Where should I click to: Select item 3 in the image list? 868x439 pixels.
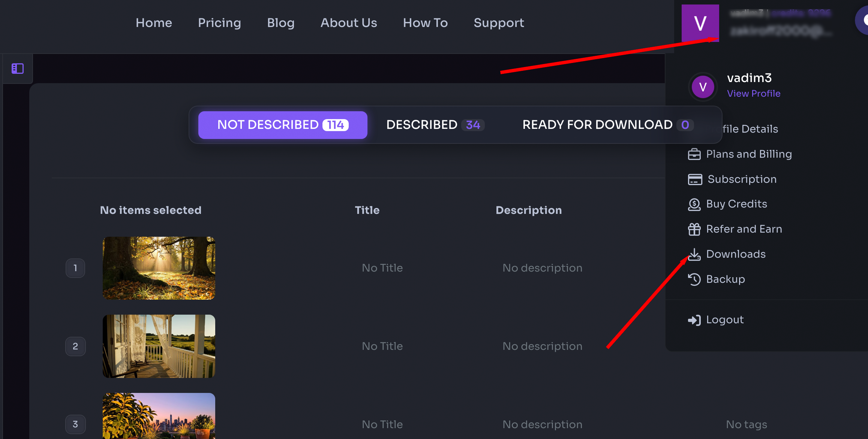(75, 424)
